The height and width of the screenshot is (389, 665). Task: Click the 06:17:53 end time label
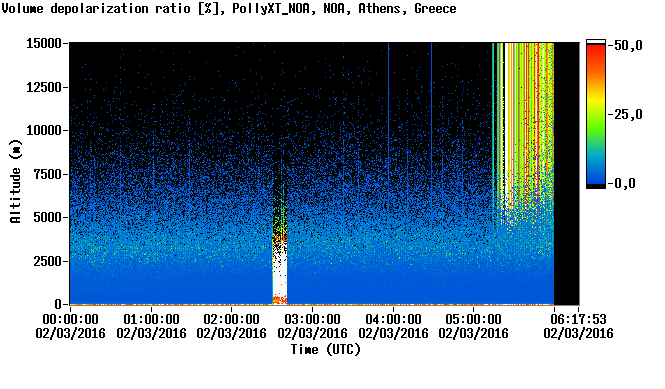pos(578,325)
